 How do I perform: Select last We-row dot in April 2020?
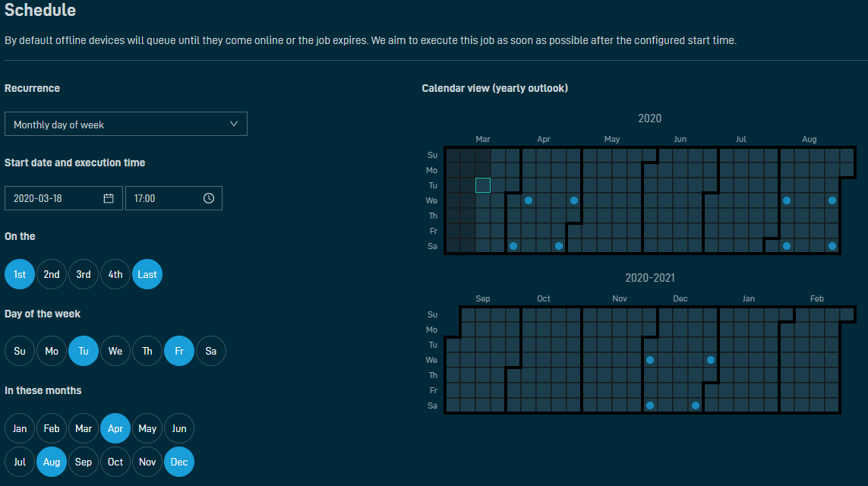point(574,200)
